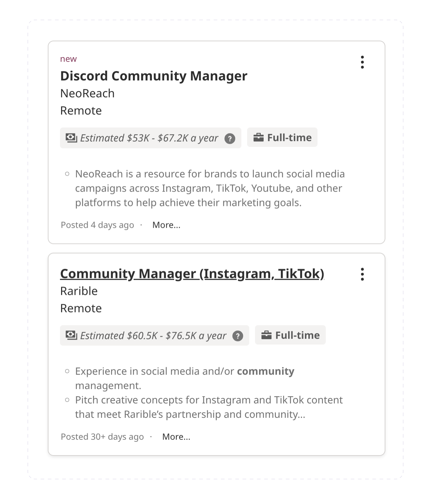Click briefcase icon on Rarible Full-time badge

tap(267, 335)
